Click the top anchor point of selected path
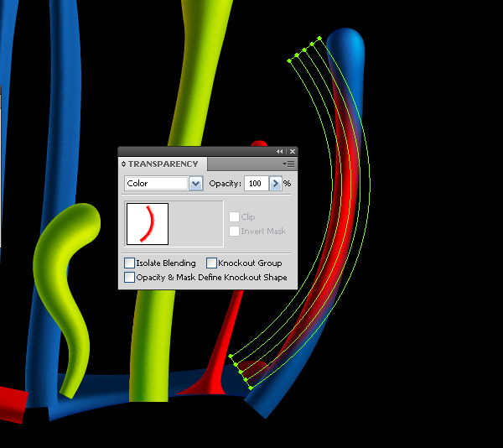The width and height of the screenshot is (503, 448). coord(319,39)
